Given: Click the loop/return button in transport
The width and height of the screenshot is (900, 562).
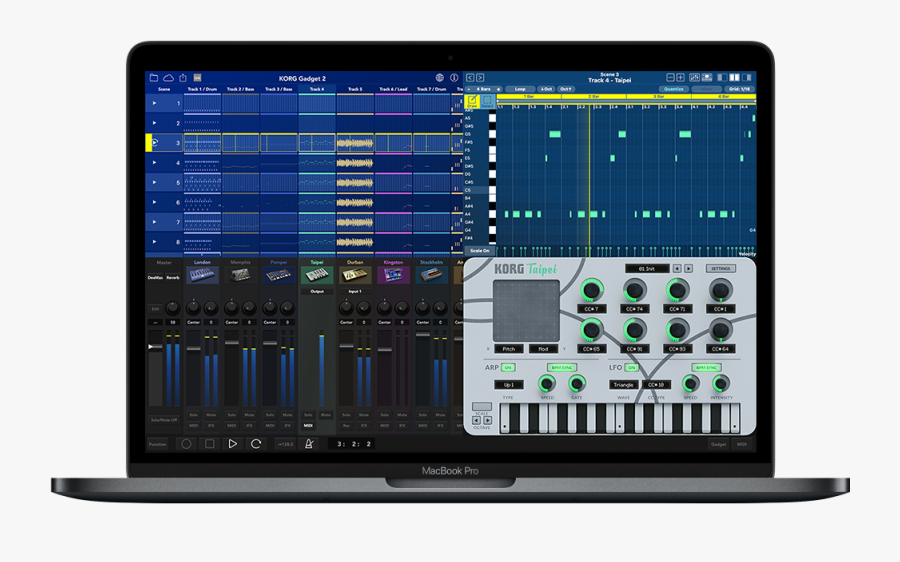Looking at the screenshot, I should pos(256,444).
